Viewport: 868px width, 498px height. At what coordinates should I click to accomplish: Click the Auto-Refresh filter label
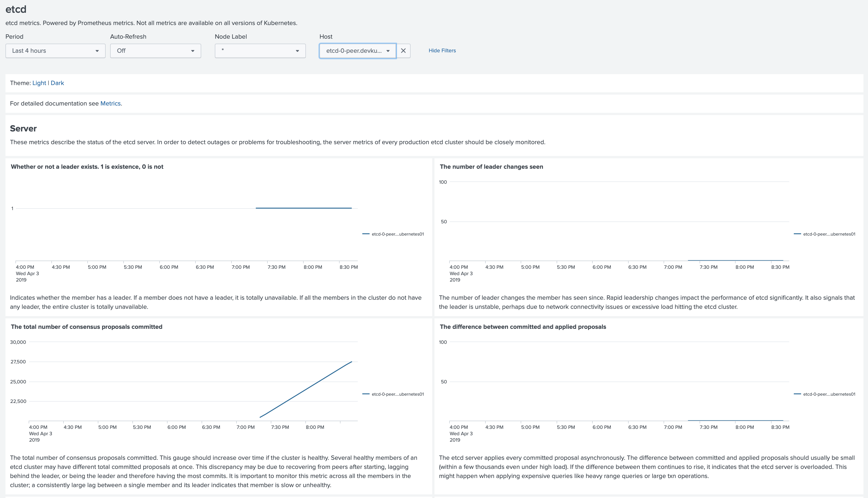coord(128,37)
